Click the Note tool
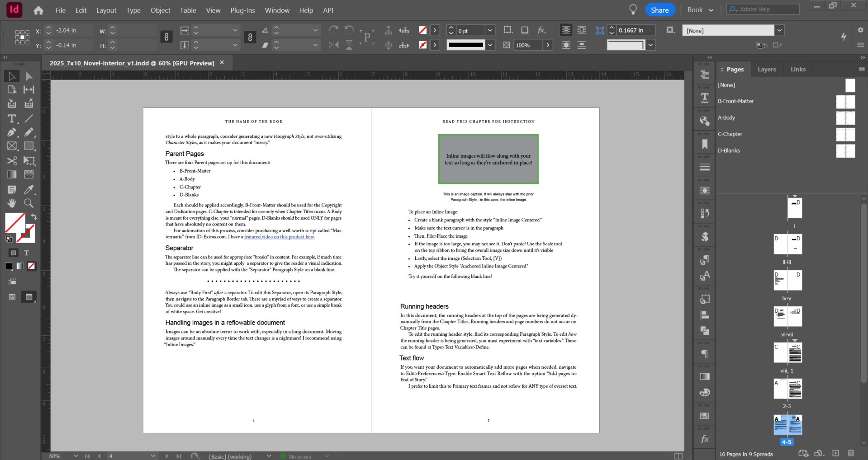This screenshot has width=868, height=460. pyautogui.click(x=12, y=189)
